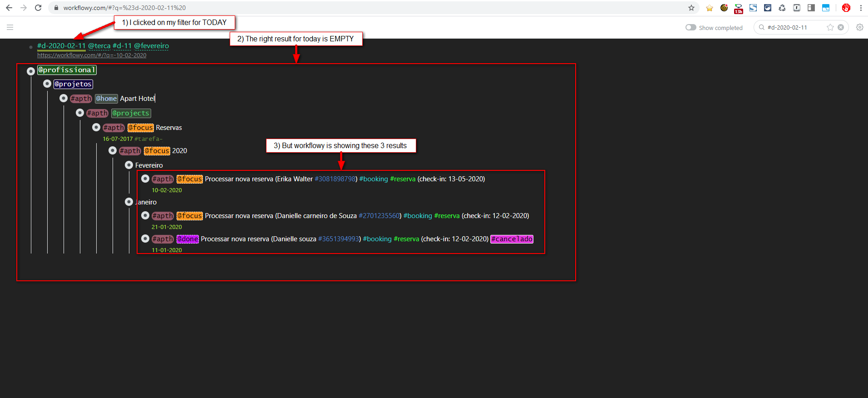Viewport: 868px width, 398px height.
Task: Click the note date 10-02-2020
Action: (167, 190)
